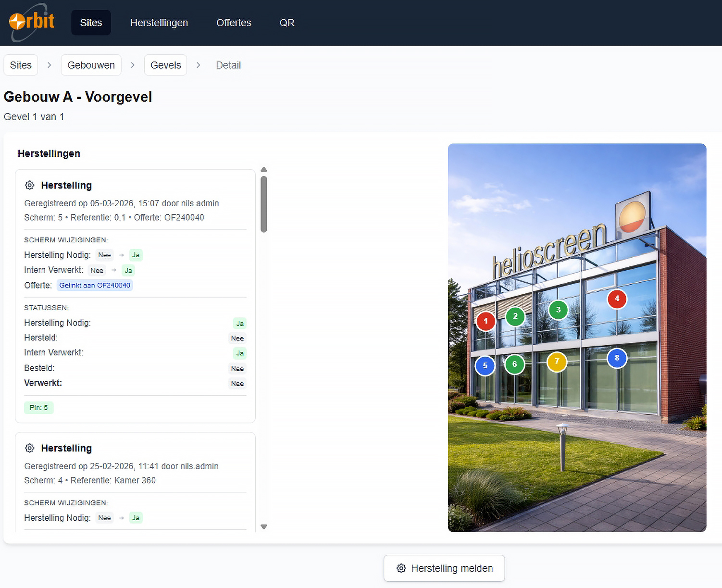Open the QR section in the navigation
Image resolution: width=722 pixels, height=588 pixels.
coord(287,22)
